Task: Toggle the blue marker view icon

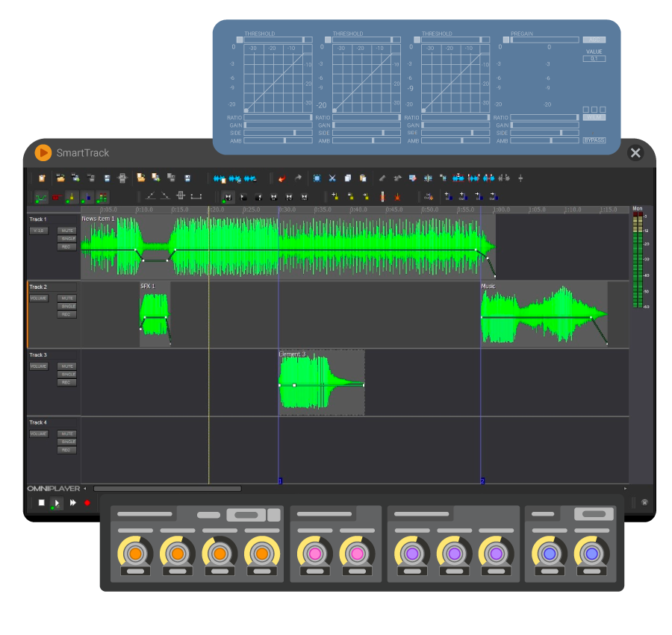Action: (87, 198)
